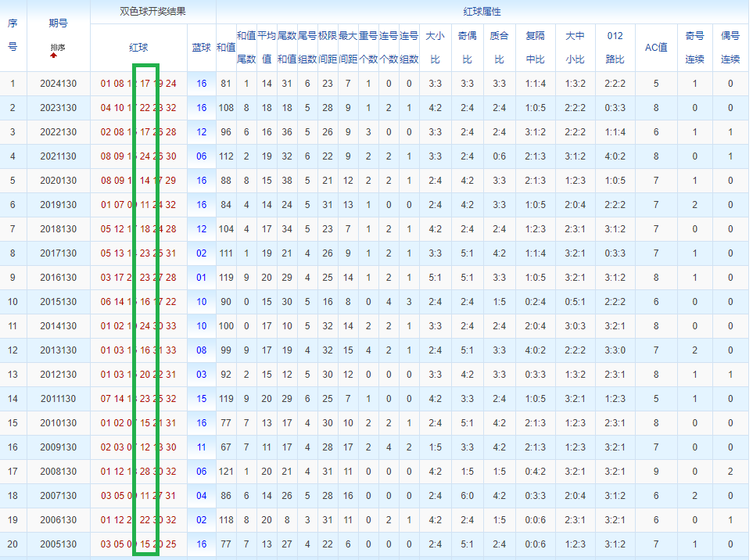This screenshot has width=753, height=560.
Task: Click blue ball 08 in row 2013130
Action: pos(201,350)
